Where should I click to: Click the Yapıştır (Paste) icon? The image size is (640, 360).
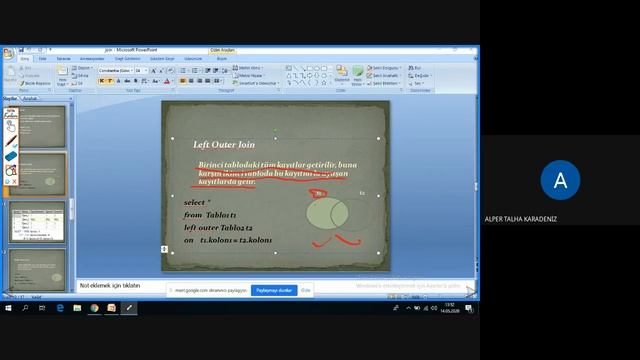click(10, 74)
